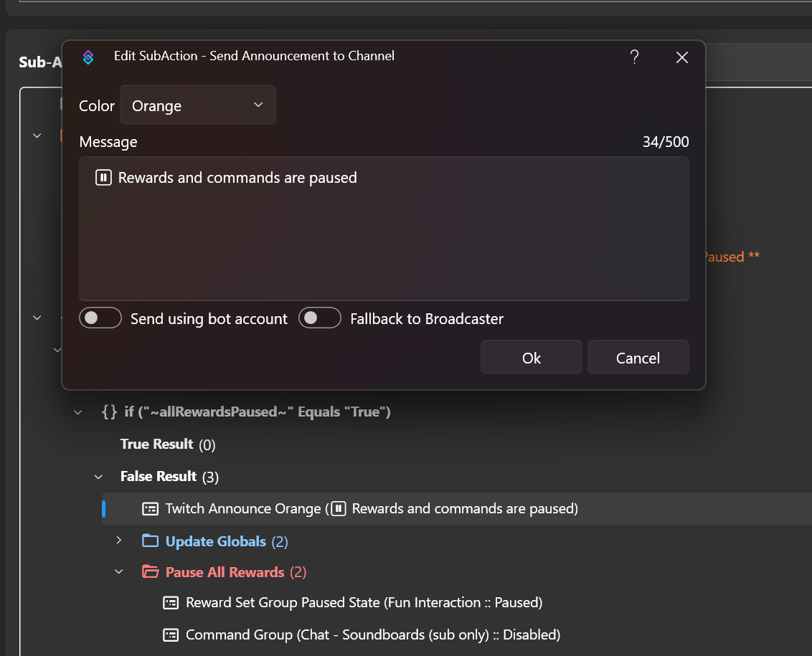Click the Streamer.bot logo in dialog title

tap(88, 57)
